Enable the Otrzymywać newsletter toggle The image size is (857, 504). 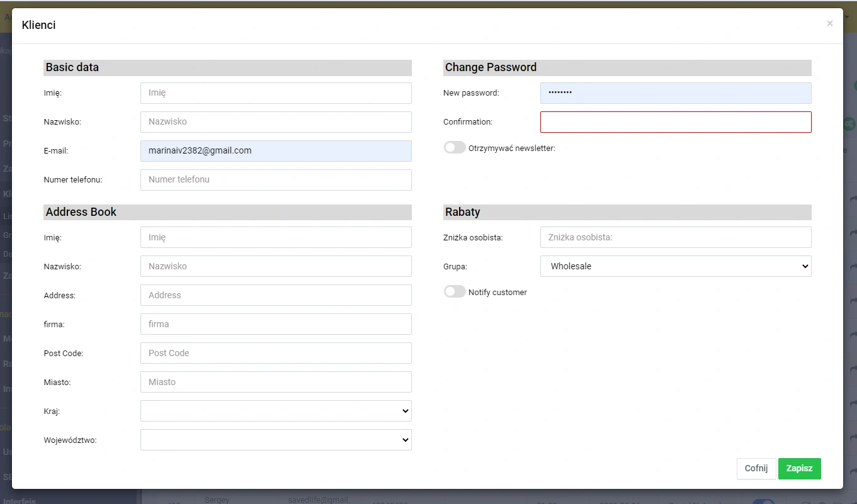click(455, 148)
